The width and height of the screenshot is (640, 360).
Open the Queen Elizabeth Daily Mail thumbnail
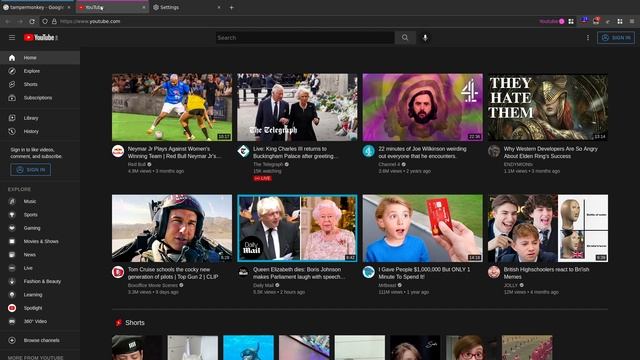click(x=297, y=228)
